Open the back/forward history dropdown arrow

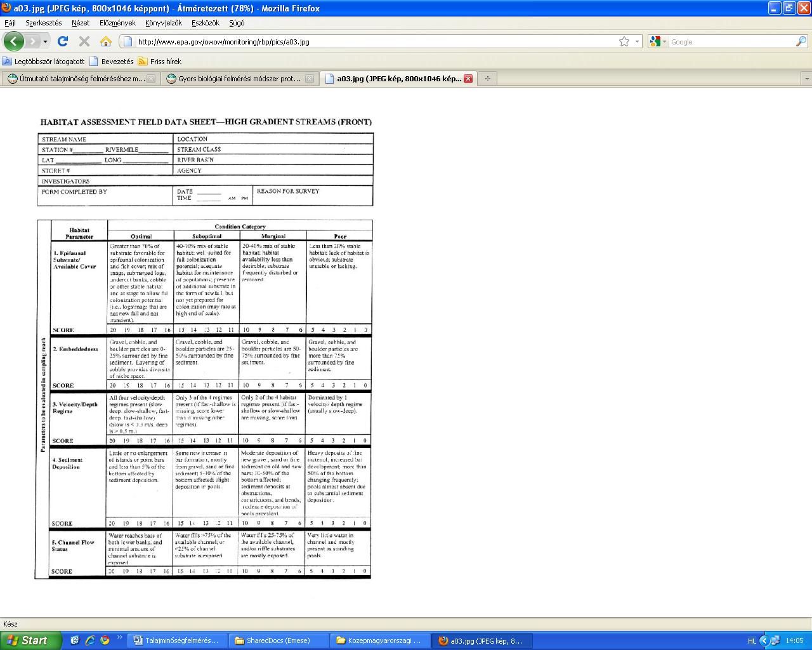click(x=45, y=42)
